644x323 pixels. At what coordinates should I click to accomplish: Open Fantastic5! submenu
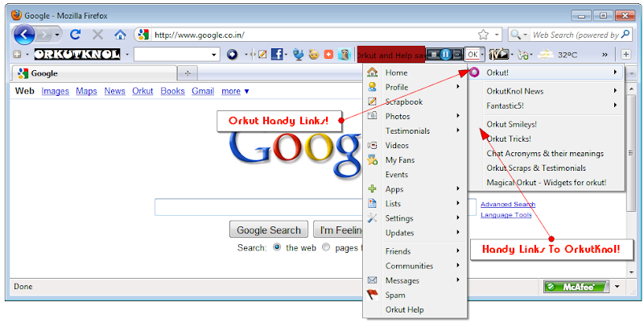546,106
